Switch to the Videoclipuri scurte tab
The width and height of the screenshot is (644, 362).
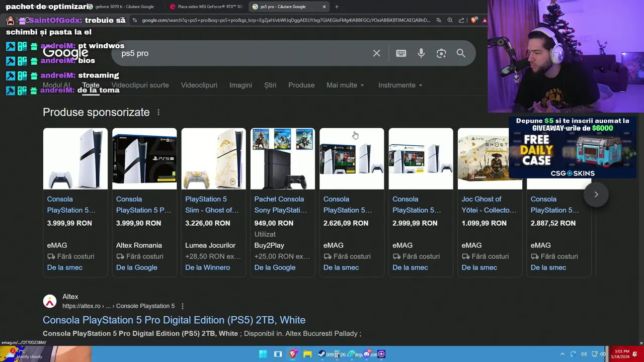tap(140, 85)
